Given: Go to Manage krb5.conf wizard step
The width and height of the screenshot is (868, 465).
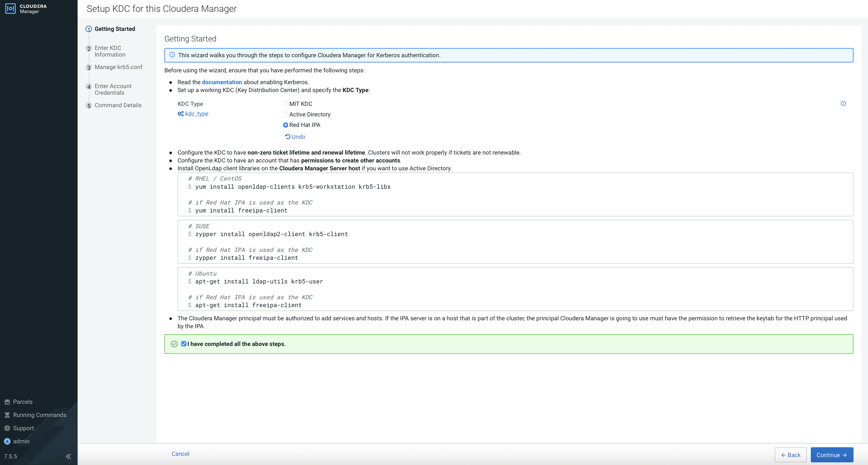Looking at the screenshot, I should tap(118, 67).
